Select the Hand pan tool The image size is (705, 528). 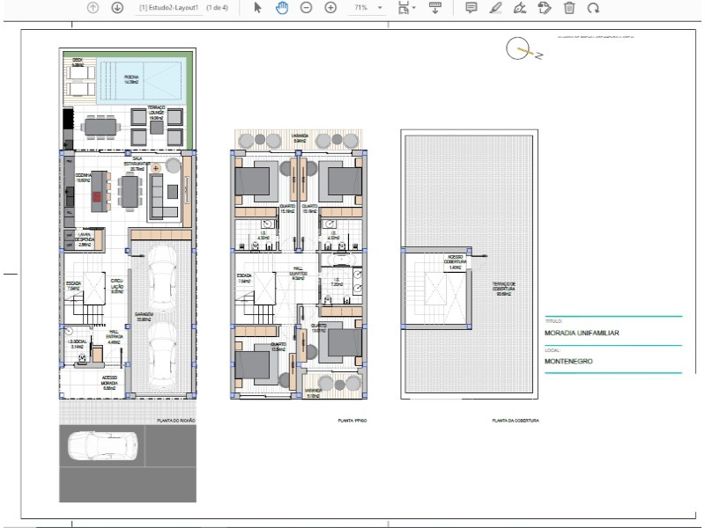pyautogui.click(x=282, y=7)
